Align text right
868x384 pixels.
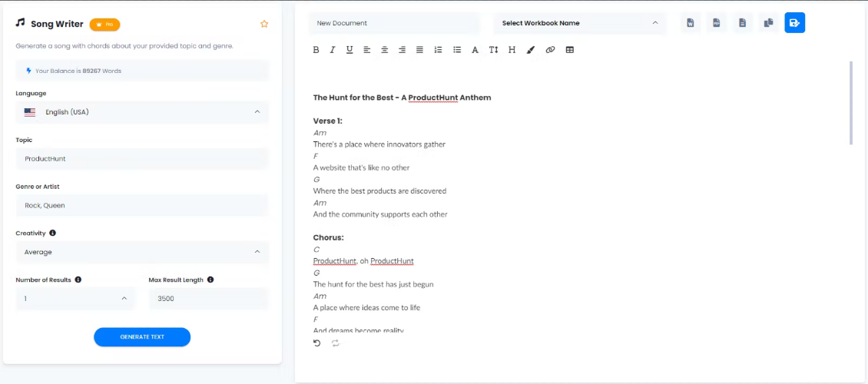coord(402,50)
